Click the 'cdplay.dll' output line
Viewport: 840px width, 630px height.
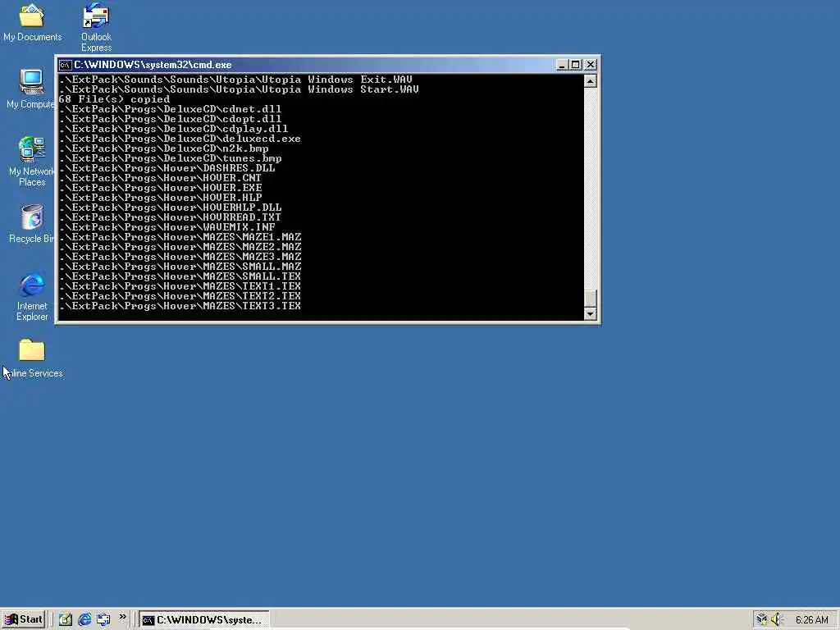(x=173, y=129)
